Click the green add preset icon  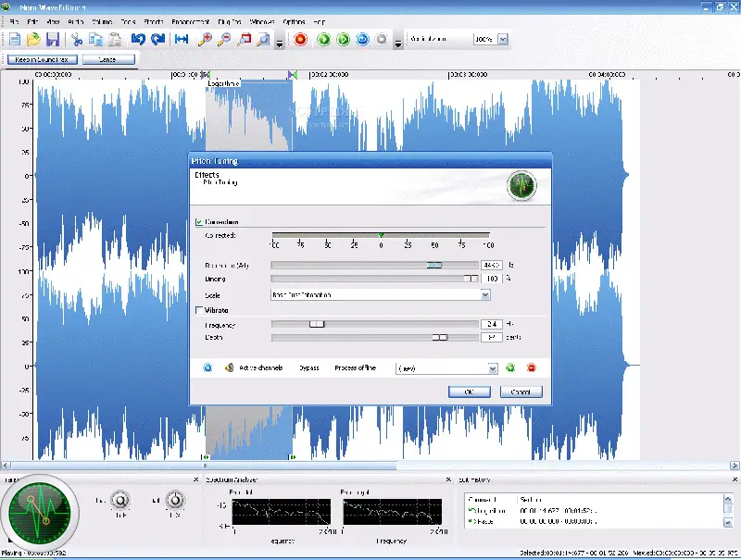pyautogui.click(x=510, y=367)
